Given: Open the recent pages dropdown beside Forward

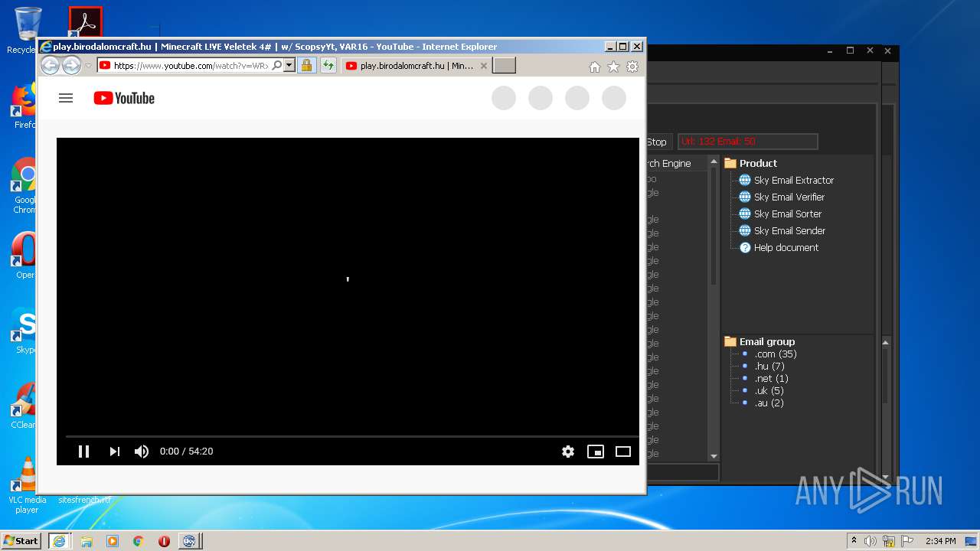Looking at the screenshot, I should tap(88, 66).
